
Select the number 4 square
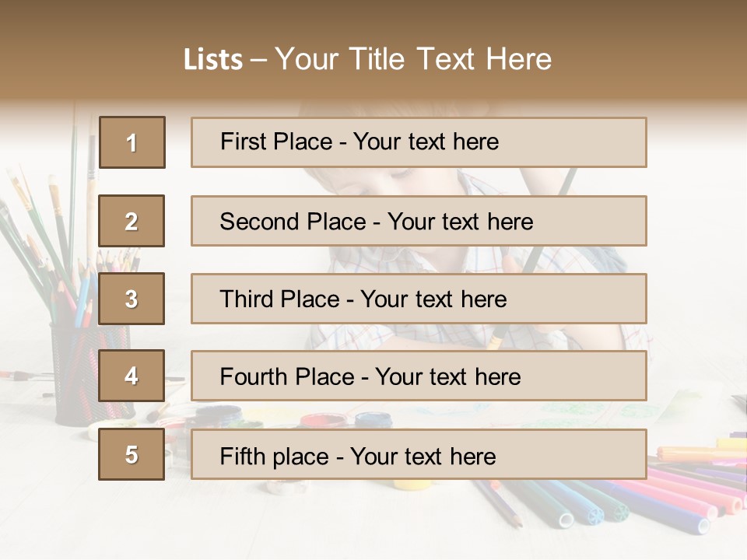(132, 376)
